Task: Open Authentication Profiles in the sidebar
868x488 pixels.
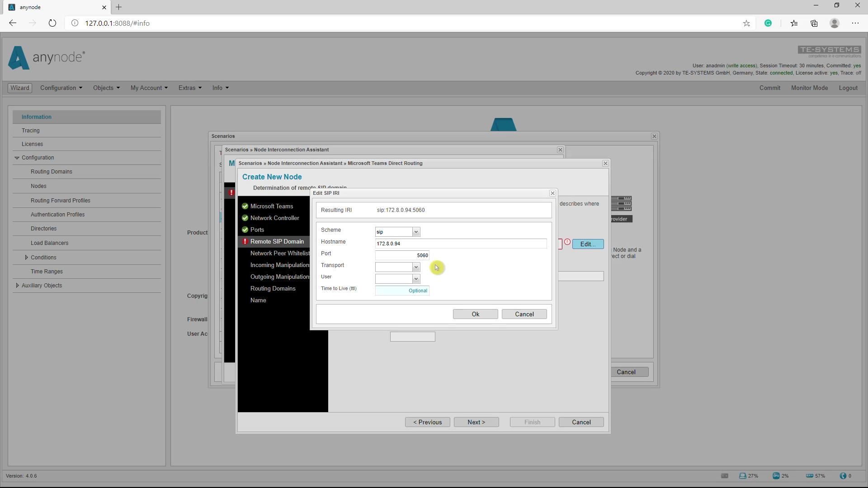Action: (x=87, y=215)
